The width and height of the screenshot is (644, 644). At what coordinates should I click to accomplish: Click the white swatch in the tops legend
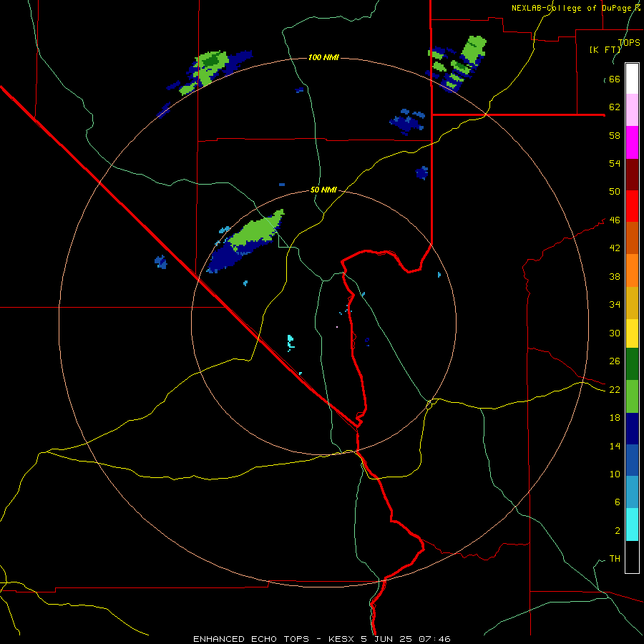(632, 79)
